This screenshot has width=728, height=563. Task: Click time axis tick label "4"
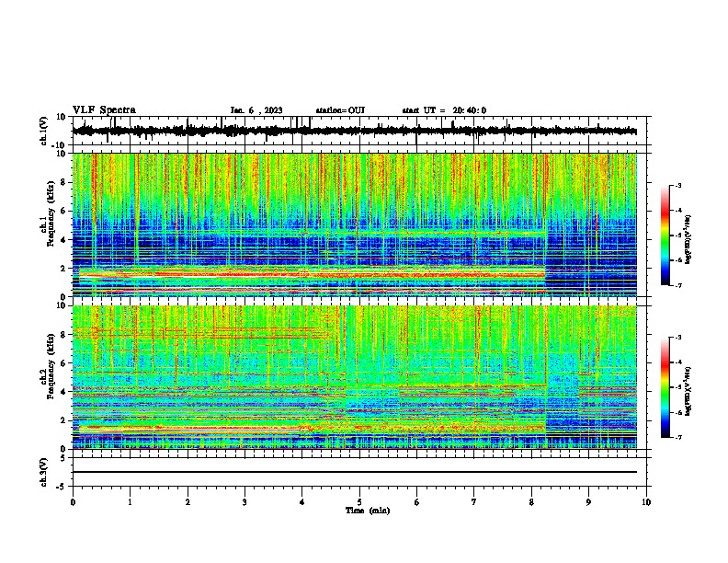point(302,502)
